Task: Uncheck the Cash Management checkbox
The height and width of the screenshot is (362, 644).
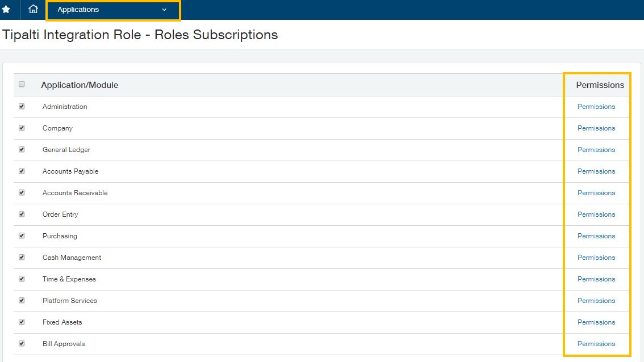Action: point(22,257)
